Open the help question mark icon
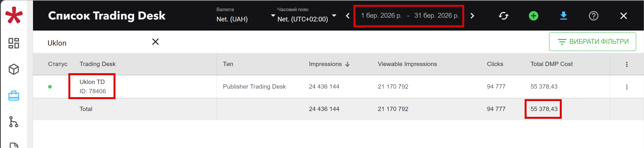The width and height of the screenshot is (644, 148). point(594,16)
